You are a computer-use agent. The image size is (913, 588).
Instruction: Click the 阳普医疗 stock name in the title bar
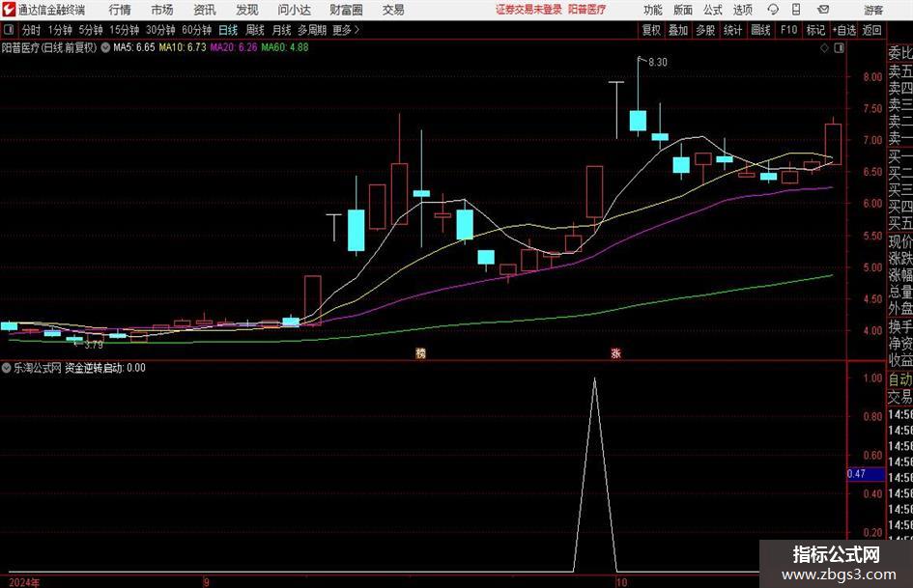587,10
